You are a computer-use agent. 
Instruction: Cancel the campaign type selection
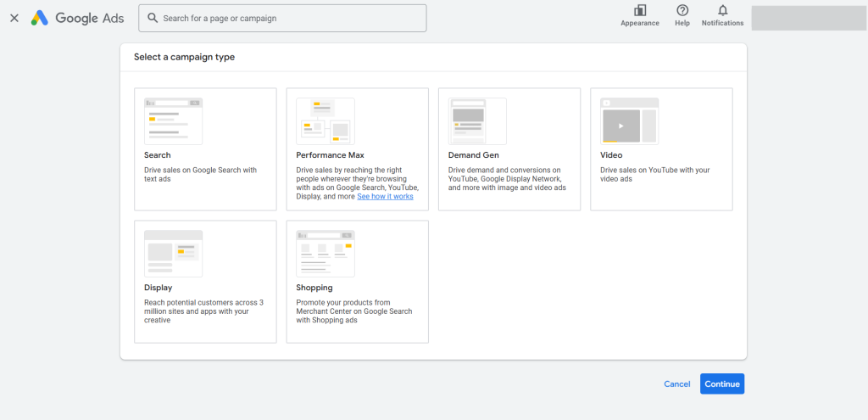(x=676, y=384)
